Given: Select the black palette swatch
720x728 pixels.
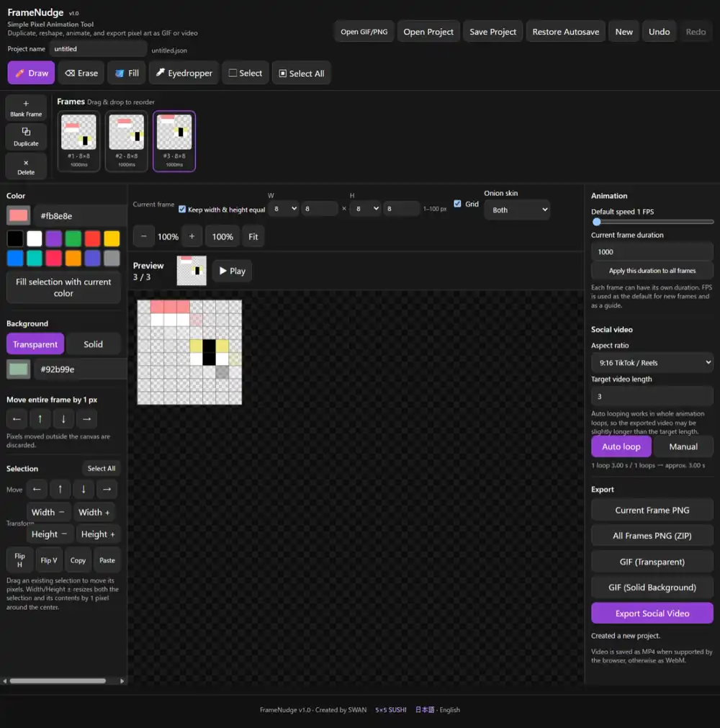Looking at the screenshot, I should tap(15, 238).
